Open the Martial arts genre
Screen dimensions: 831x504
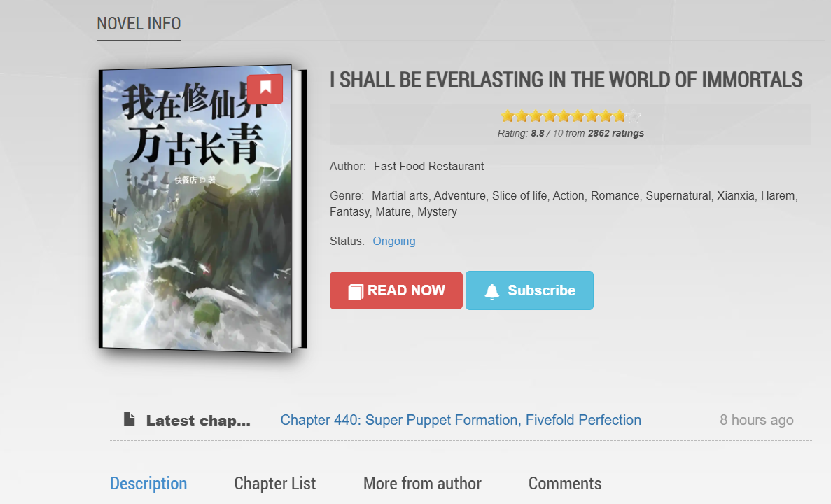tap(400, 195)
